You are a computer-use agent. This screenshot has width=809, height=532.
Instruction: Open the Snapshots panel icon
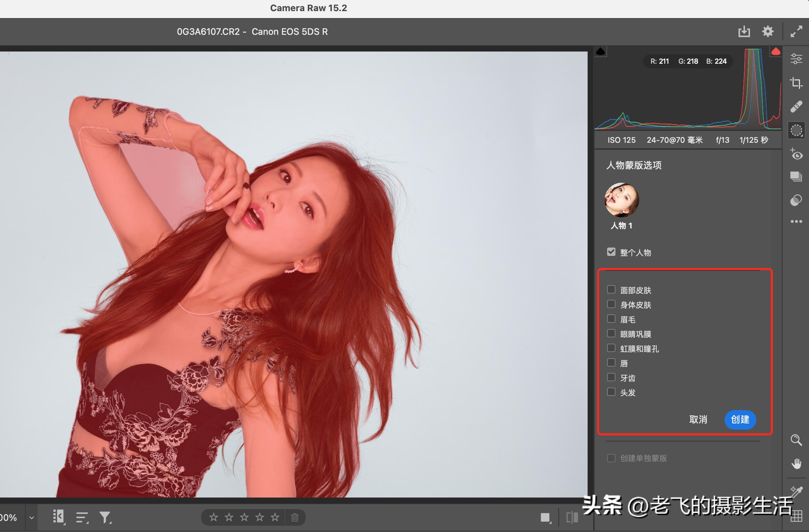coord(796,177)
